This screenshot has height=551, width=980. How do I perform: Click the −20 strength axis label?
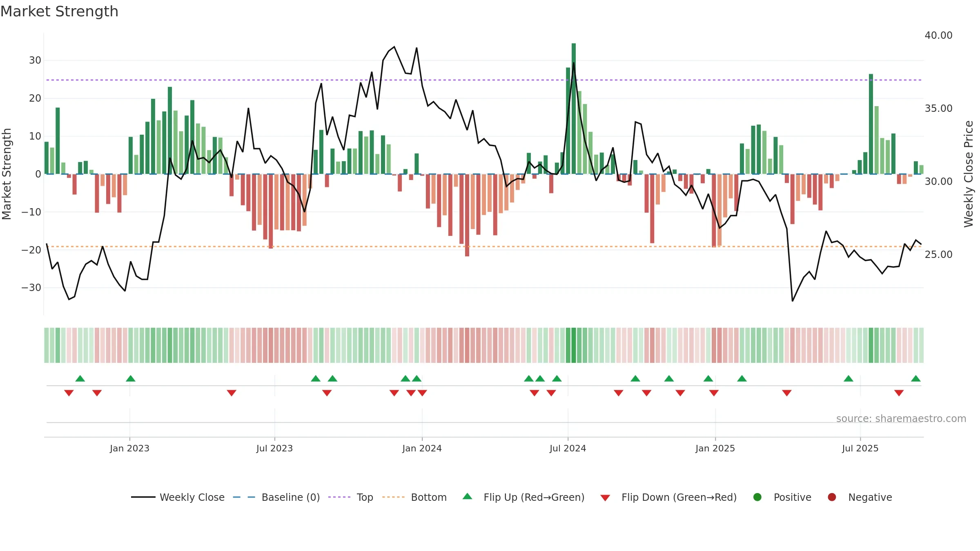tap(31, 250)
